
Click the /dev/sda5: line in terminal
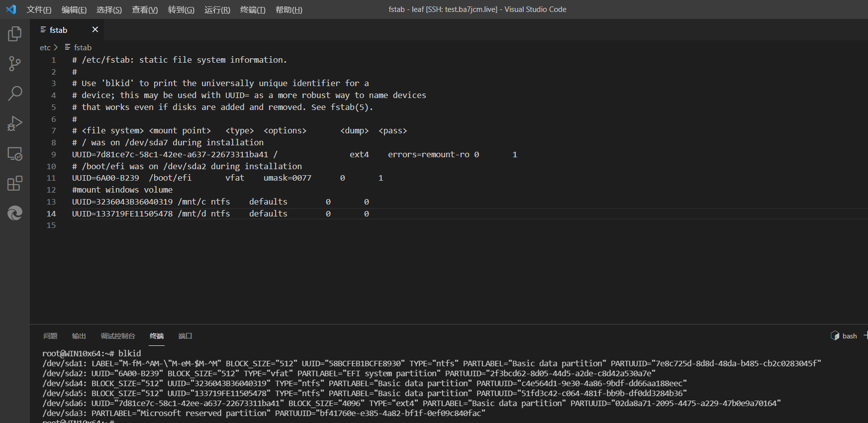pos(365,393)
